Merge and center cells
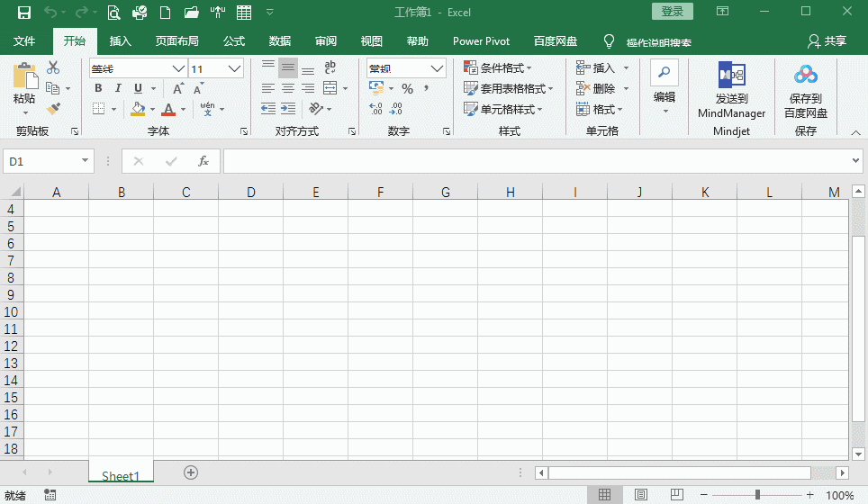 (330, 88)
